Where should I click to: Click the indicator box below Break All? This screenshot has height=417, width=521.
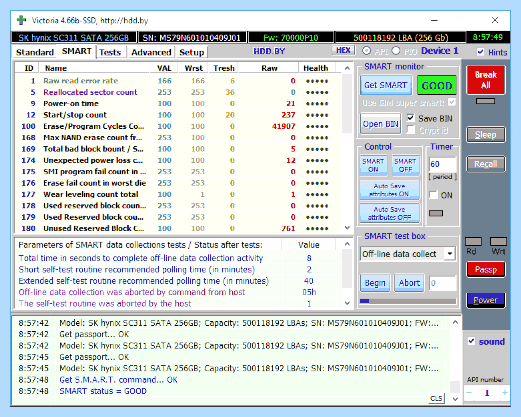tap(485, 101)
